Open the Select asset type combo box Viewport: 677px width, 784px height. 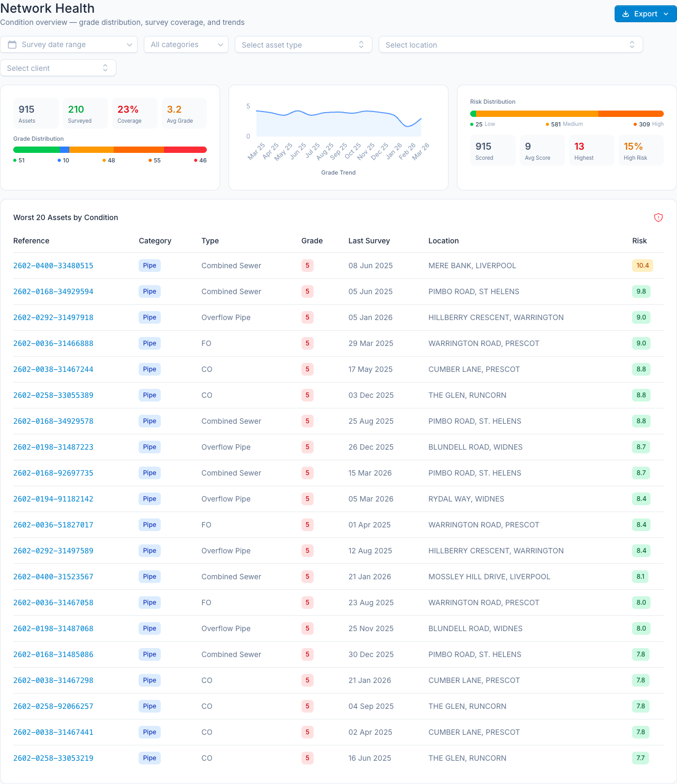[304, 44]
